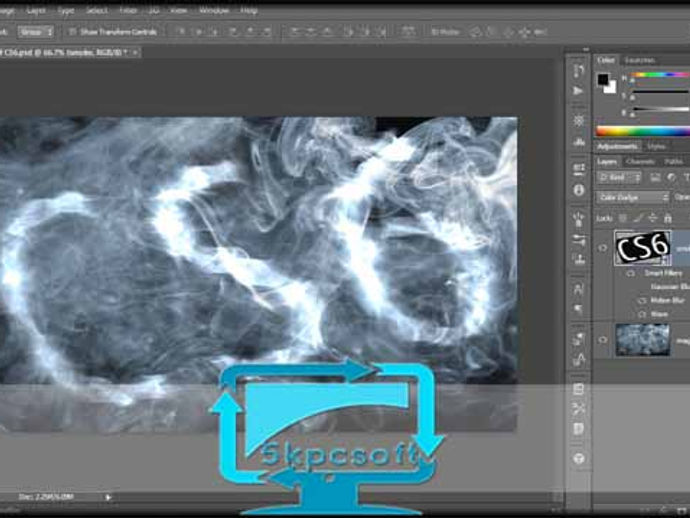The width and height of the screenshot is (690, 518).
Task: Open the Layer menu
Action: tap(36, 10)
